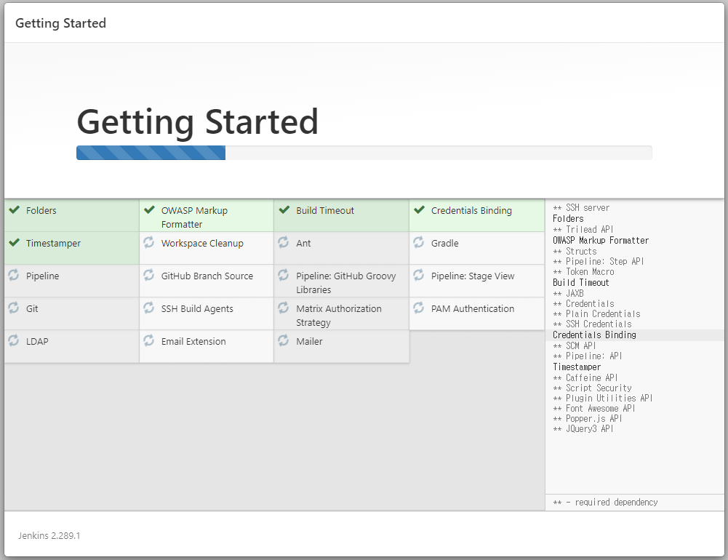Click the refresh icon next to Git
The width and height of the screenshot is (728, 560).
[x=14, y=308]
